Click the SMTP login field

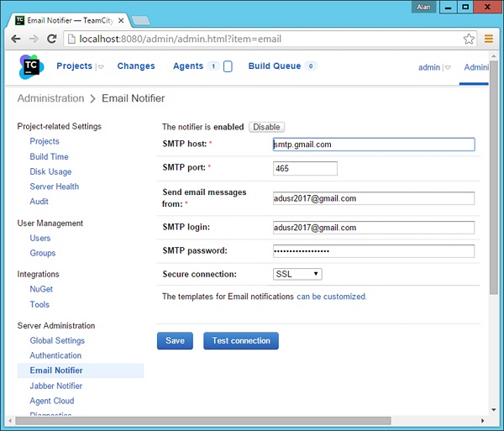[x=374, y=228]
